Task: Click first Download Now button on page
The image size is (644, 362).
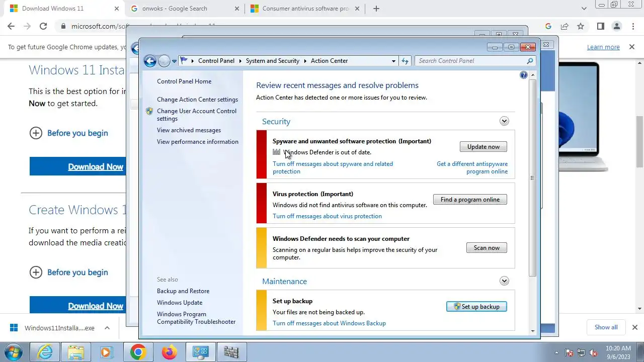Action: point(77,166)
